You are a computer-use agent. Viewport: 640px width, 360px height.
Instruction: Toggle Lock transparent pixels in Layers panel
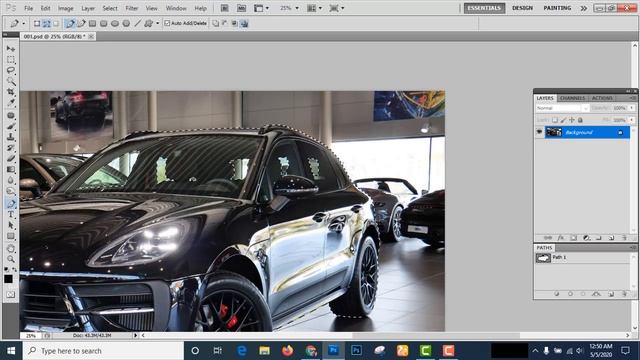click(555, 120)
